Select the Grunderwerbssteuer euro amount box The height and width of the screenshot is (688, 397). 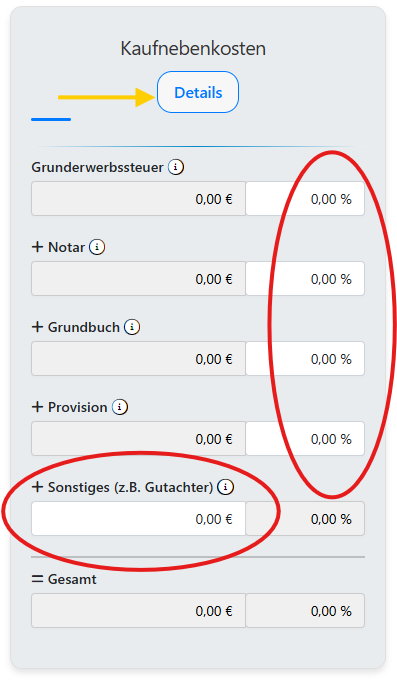pyautogui.click(x=138, y=199)
